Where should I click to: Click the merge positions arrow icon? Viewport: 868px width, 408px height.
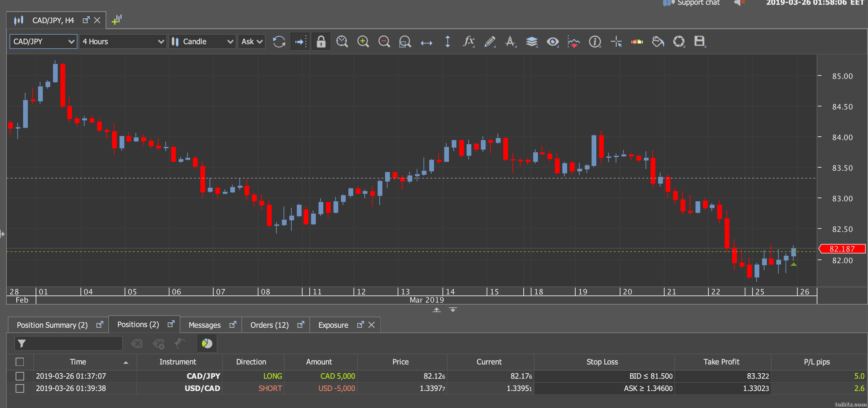tap(180, 343)
